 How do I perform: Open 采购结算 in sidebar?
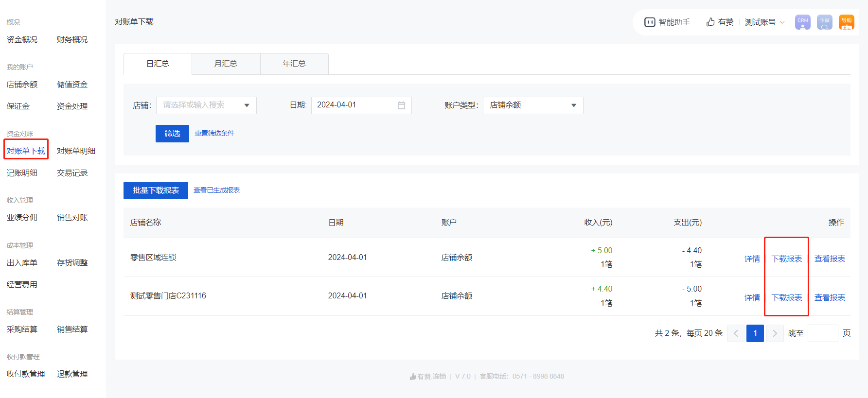coord(22,329)
